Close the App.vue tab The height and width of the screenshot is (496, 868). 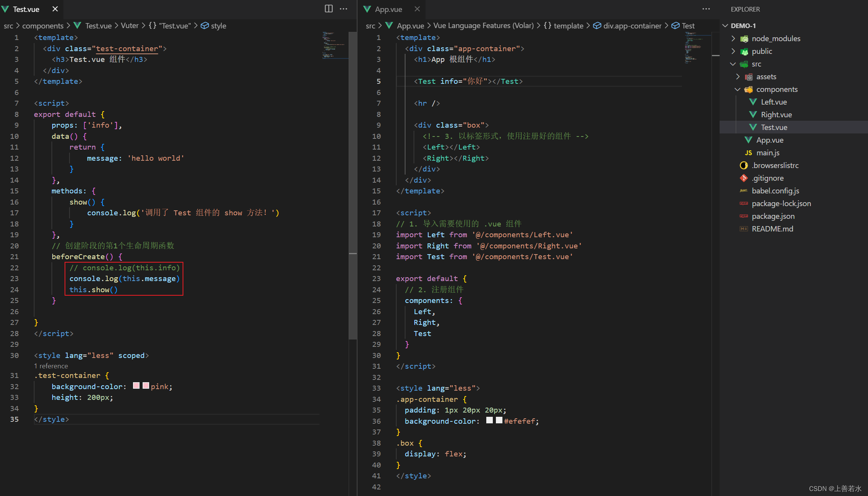(x=417, y=9)
